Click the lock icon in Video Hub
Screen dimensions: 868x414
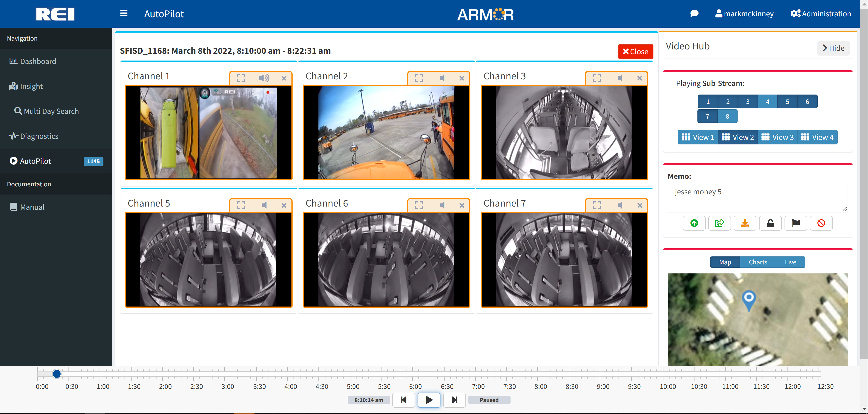770,223
